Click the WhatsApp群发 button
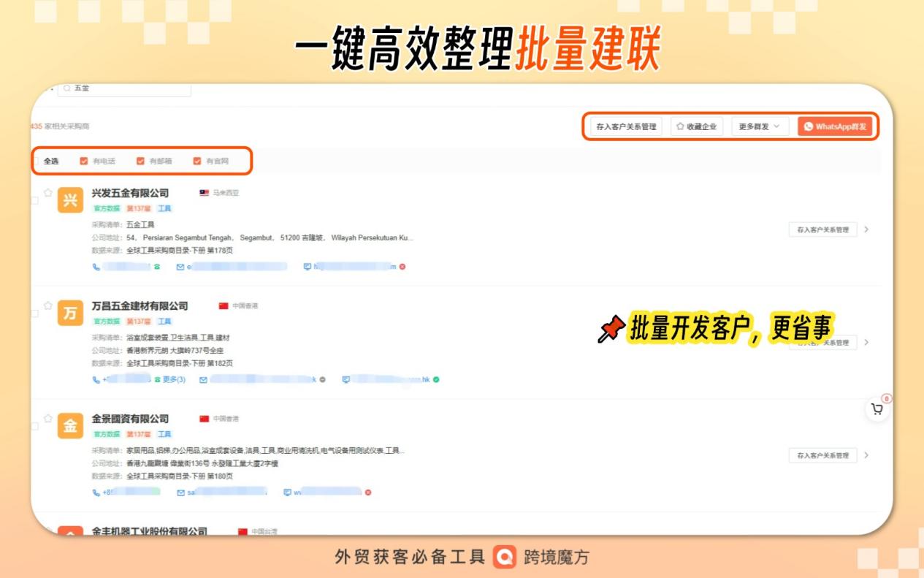Screen dimensions: 924x578 click(x=835, y=126)
